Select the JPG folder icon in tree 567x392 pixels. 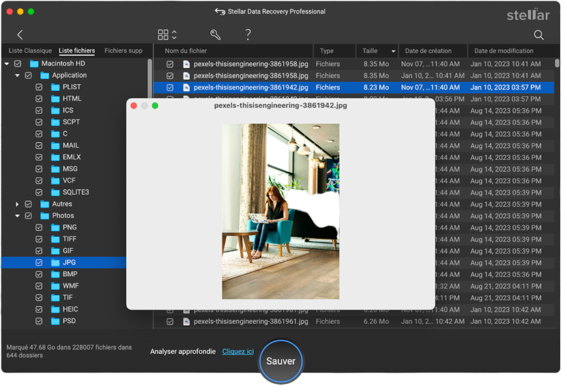[x=55, y=262]
